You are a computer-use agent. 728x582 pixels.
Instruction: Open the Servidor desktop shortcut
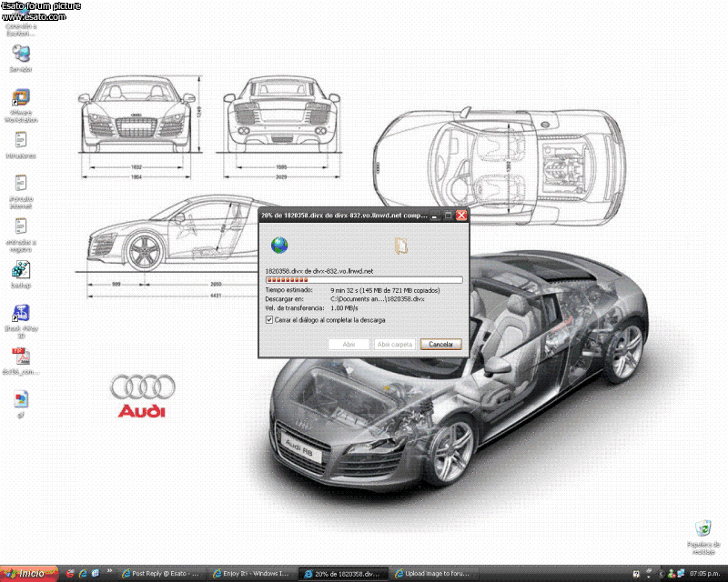[x=20, y=54]
